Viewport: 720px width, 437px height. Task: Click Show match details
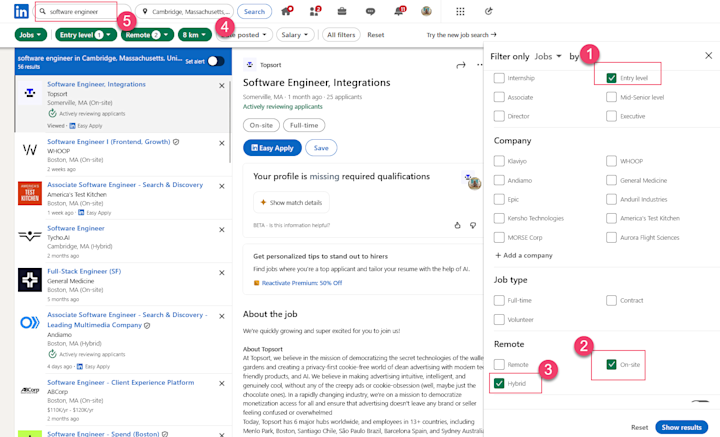coord(291,202)
